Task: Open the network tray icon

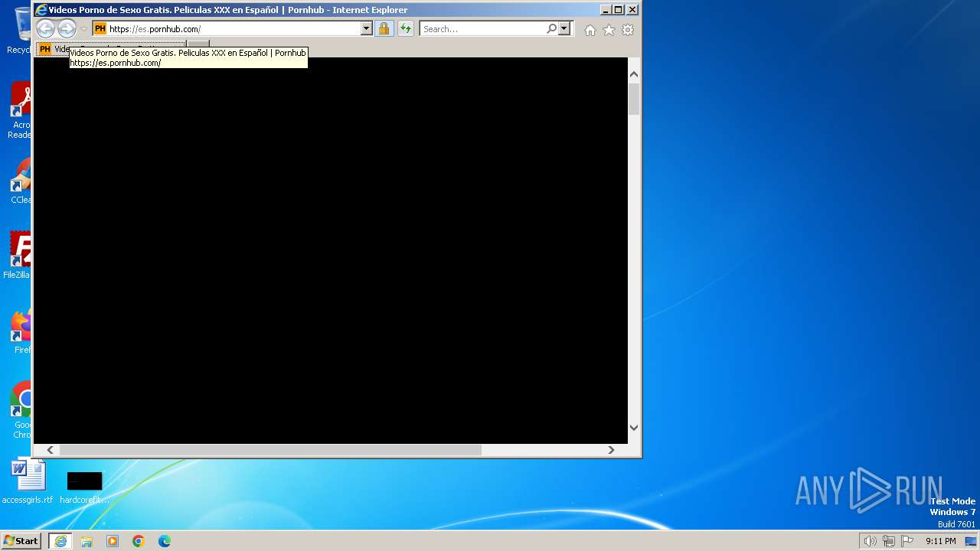Action: point(888,541)
